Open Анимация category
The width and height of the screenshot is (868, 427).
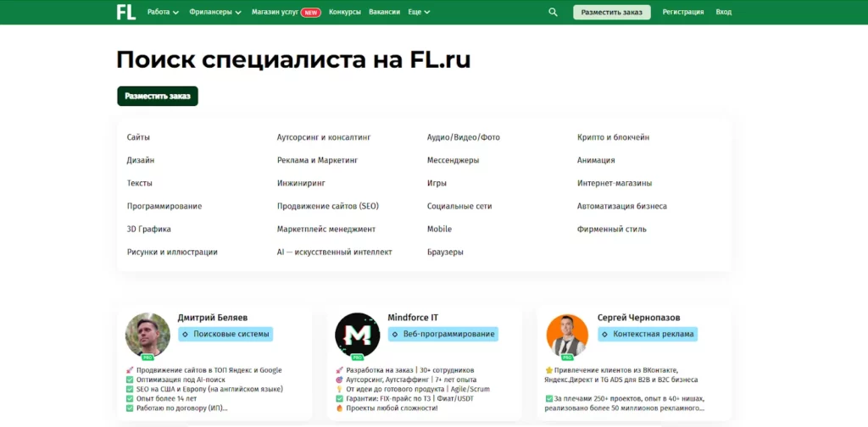(596, 160)
